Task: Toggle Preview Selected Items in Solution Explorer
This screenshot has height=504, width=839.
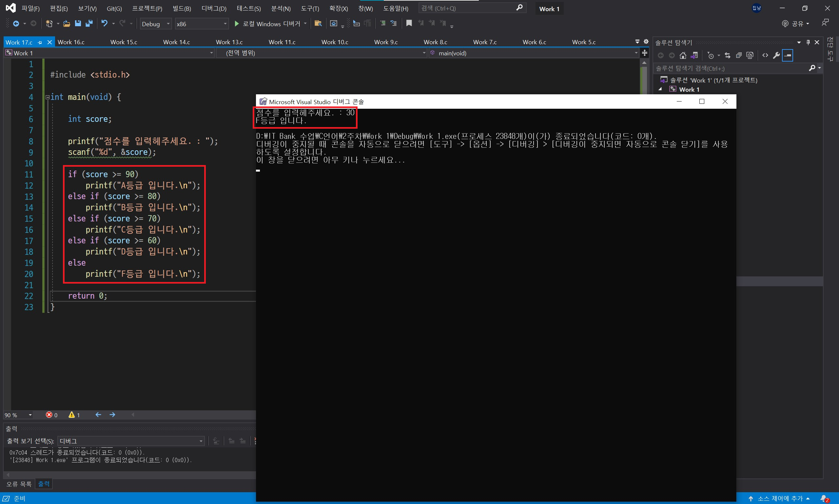Action: 788,55
